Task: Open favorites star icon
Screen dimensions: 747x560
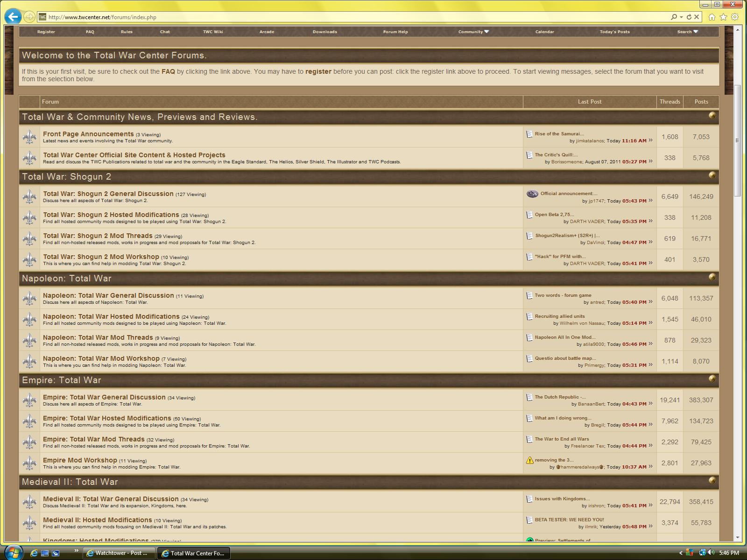Action: [x=723, y=17]
